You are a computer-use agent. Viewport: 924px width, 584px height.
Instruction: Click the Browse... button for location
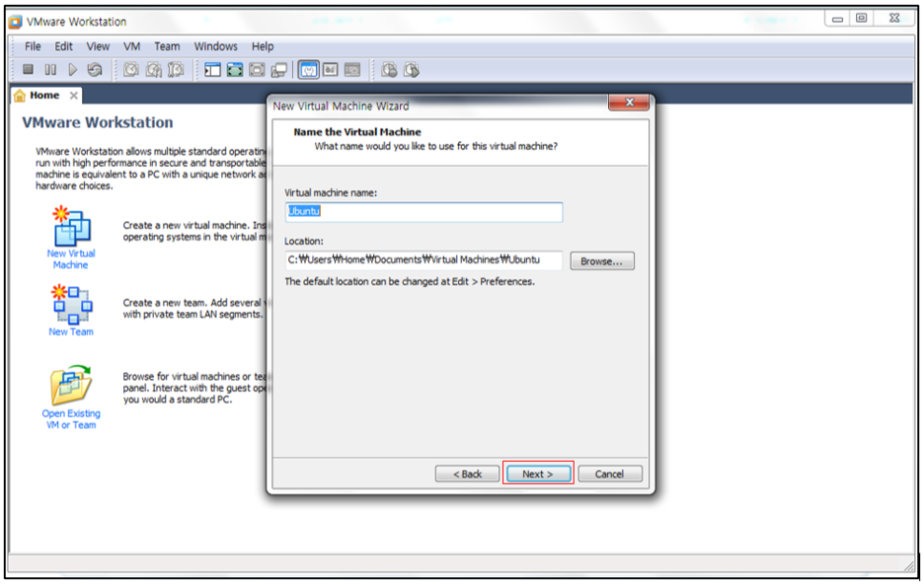(x=601, y=261)
